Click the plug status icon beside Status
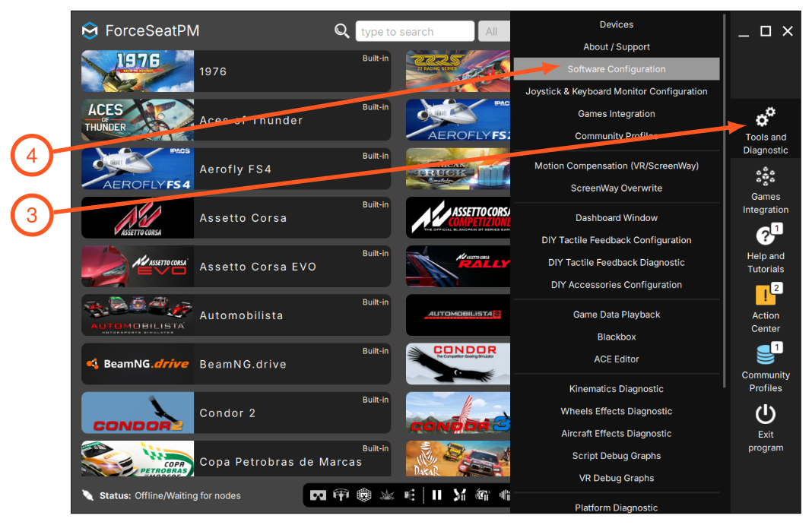This screenshot has width=812, height=525. [x=88, y=495]
